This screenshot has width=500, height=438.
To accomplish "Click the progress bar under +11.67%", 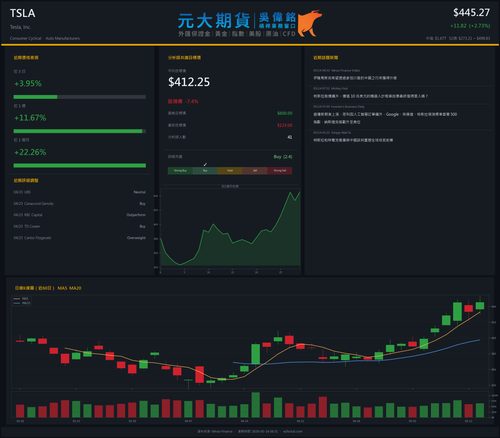I will tap(80, 131).
